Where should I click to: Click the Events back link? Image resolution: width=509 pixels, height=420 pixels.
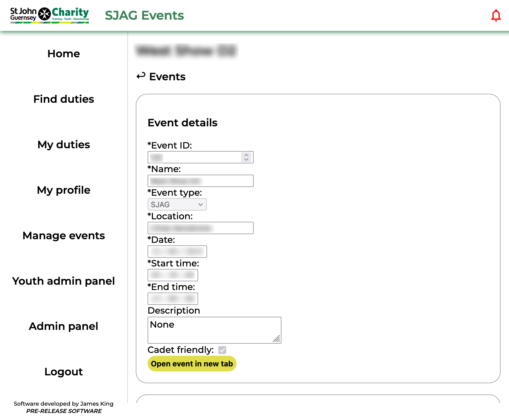pyautogui.click(x=167, y=77)
